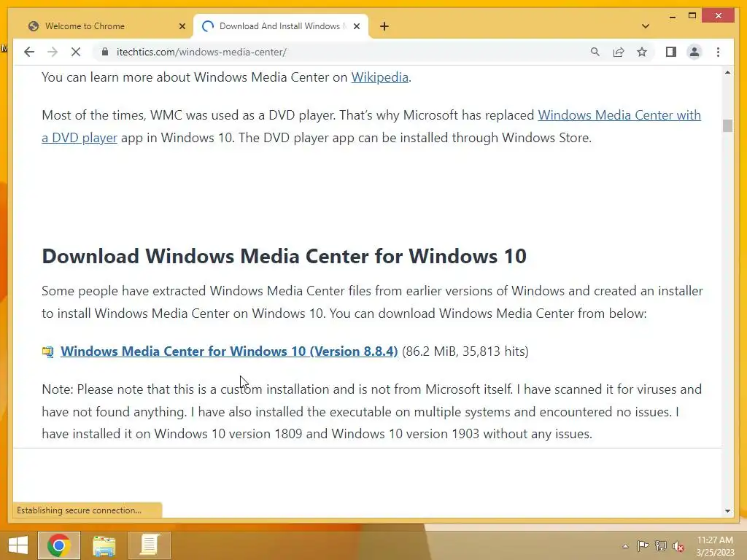The image size is (747, 560).
Task: Close the Welcome to Chrome tab
Action: click(182, 26)
